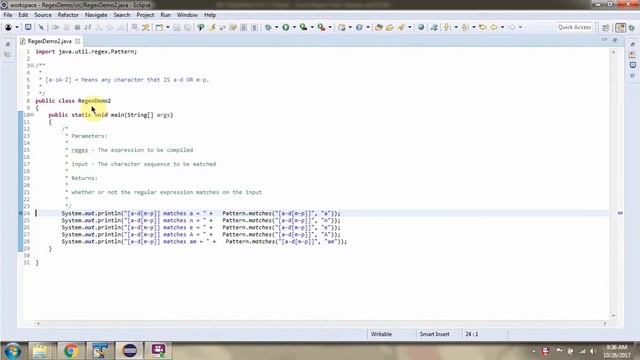The image size is (640, 360).
Task: Open the Task List icon in right trim
Action: click(632, 55)
